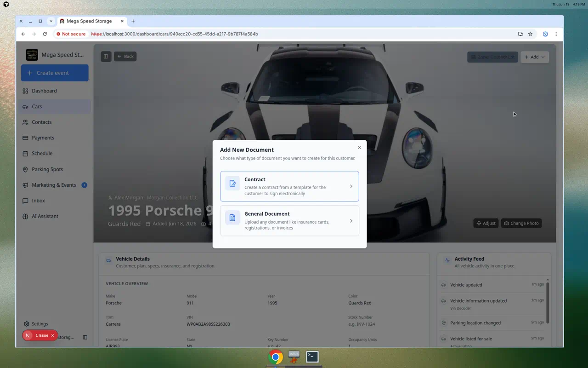Dismiss the 1 Issue badge
Screen dimensions: 588x368
coord(53,335)
